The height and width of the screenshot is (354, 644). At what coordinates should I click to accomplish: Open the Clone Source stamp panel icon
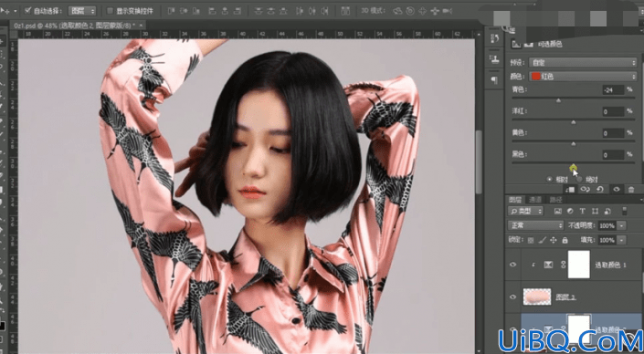494,58
